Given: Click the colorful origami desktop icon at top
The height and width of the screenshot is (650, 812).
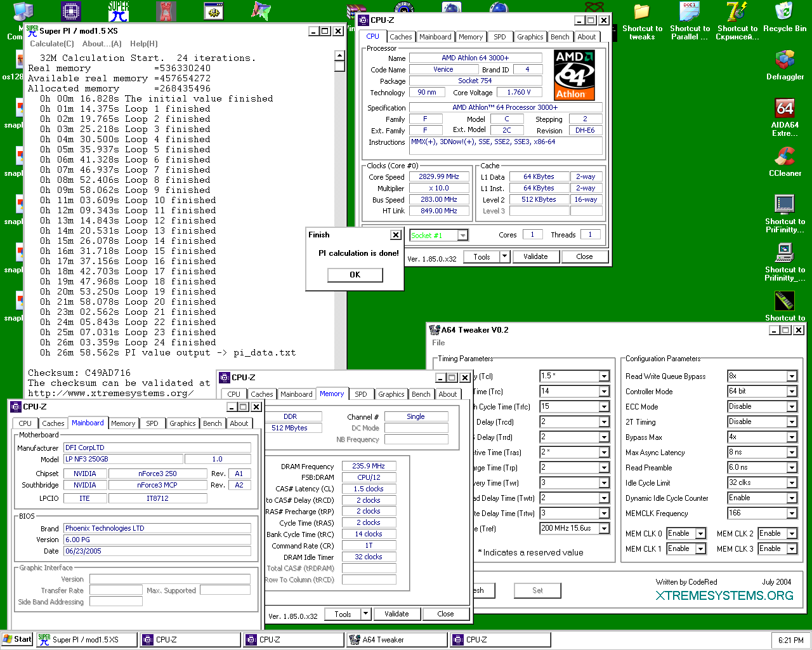Looking at the screenshot, I should click(x=261, y=11).
